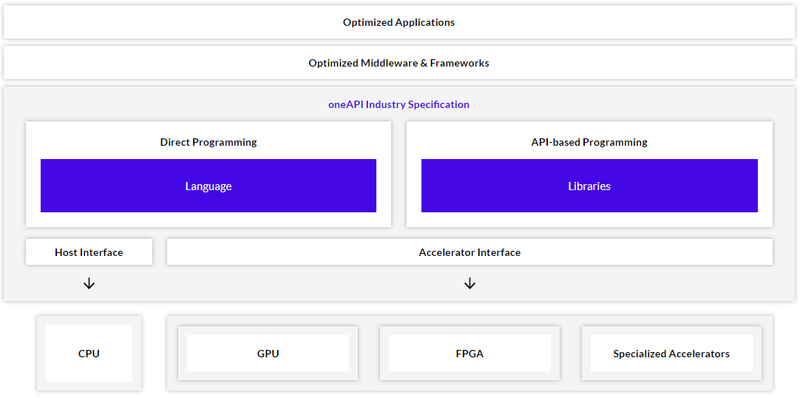Click the API-based Programming label
Viewport: 800px width, 398px height.
click(x=589, y=142)
